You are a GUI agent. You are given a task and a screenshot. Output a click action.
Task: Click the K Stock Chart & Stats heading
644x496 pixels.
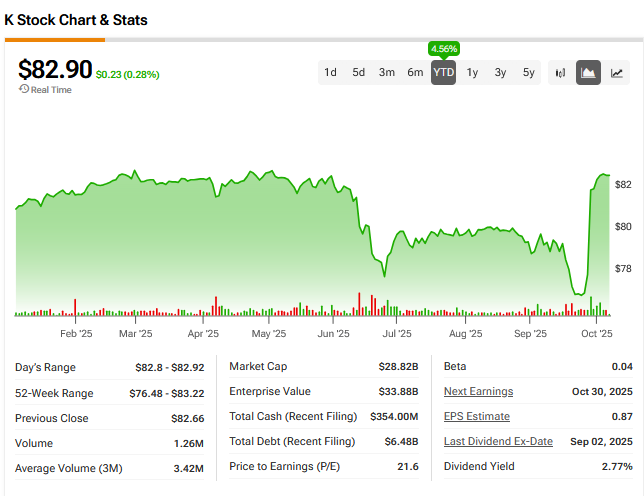click(76, 20)
